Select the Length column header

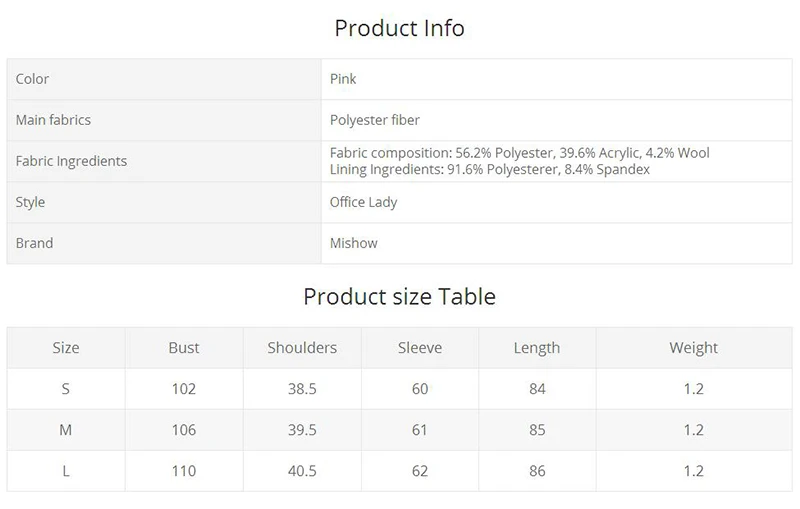click(x=537, y=348)
